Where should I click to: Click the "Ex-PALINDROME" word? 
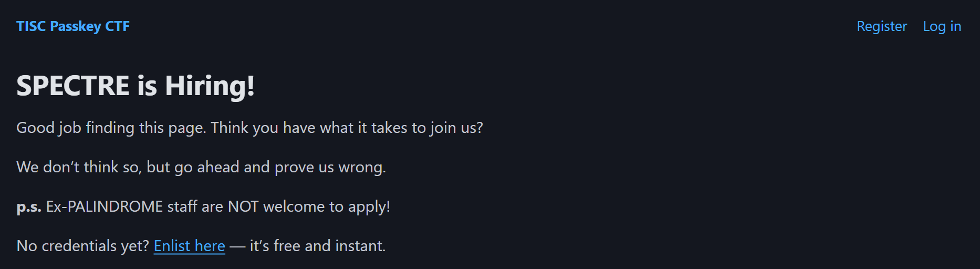coord(105,206)
